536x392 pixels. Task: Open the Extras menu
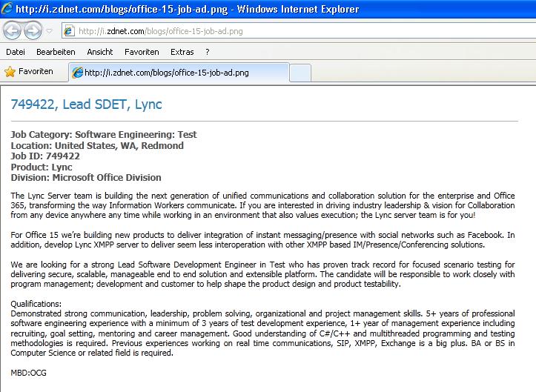[x=182, y=52]
